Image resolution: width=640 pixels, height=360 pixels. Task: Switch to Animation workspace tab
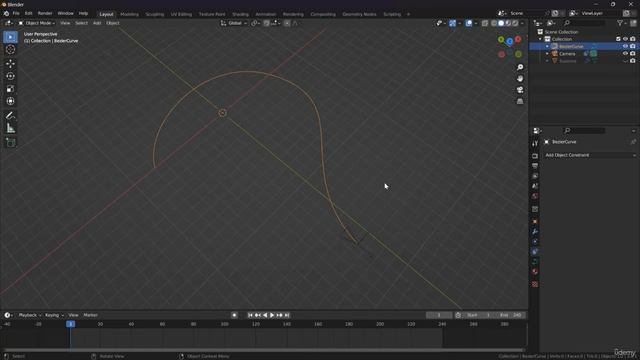(x=265, y=14)
